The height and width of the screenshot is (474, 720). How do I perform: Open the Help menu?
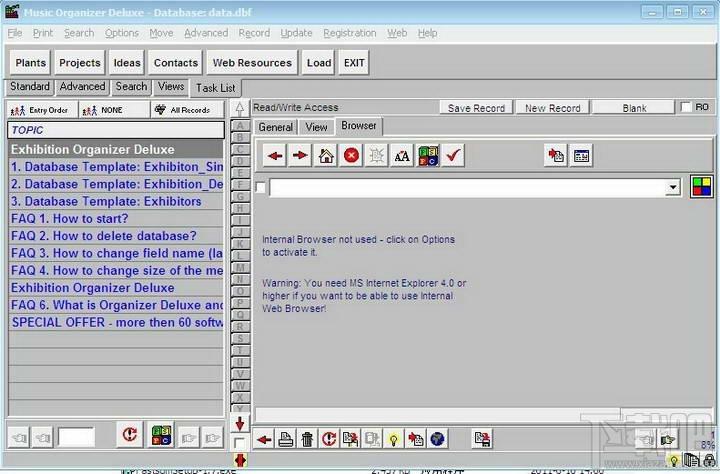[428, 33]
